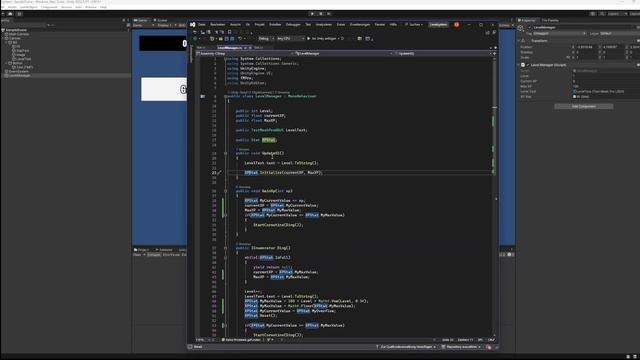Viewport: 640px width, 360px height.
Task: Open Ansicht menu in Visual Studio
Action: pyautogui.click(x=235, y=24)
